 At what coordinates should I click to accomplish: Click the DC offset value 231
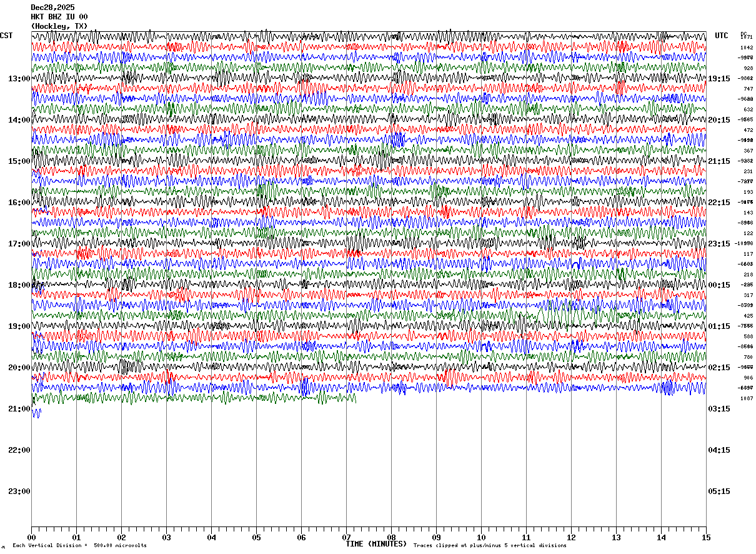click(748, 171)
